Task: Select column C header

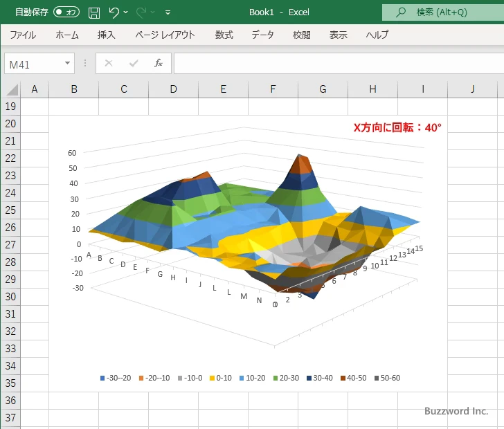Action: pyautogui.click(x=124, y=89)
